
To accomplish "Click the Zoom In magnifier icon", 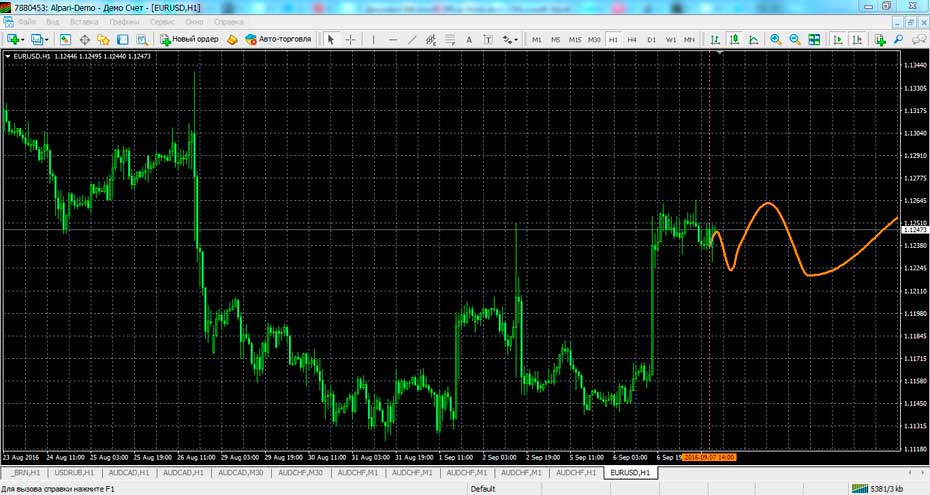I will [x=776, y=40].
